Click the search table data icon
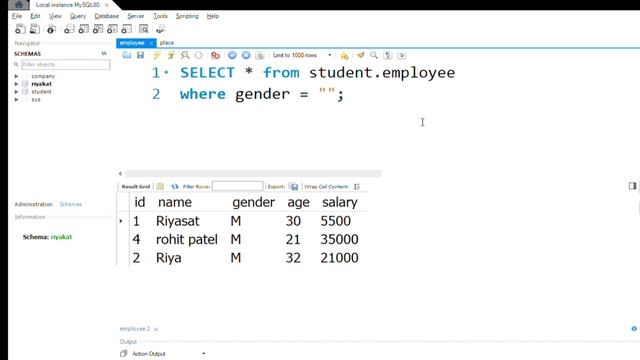Viewport: 640px width, 360px height. tap(144, 29)
